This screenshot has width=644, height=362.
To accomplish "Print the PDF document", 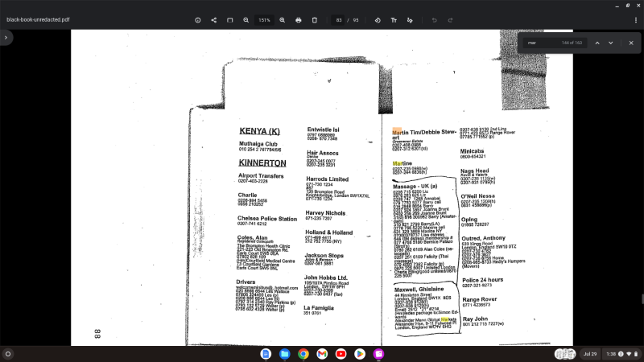I will point(298,20).
